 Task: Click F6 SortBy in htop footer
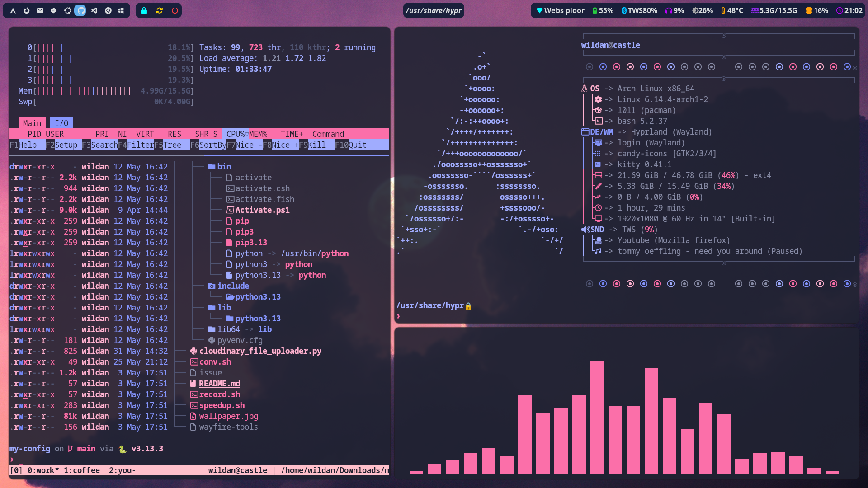(x=208, y=145)
